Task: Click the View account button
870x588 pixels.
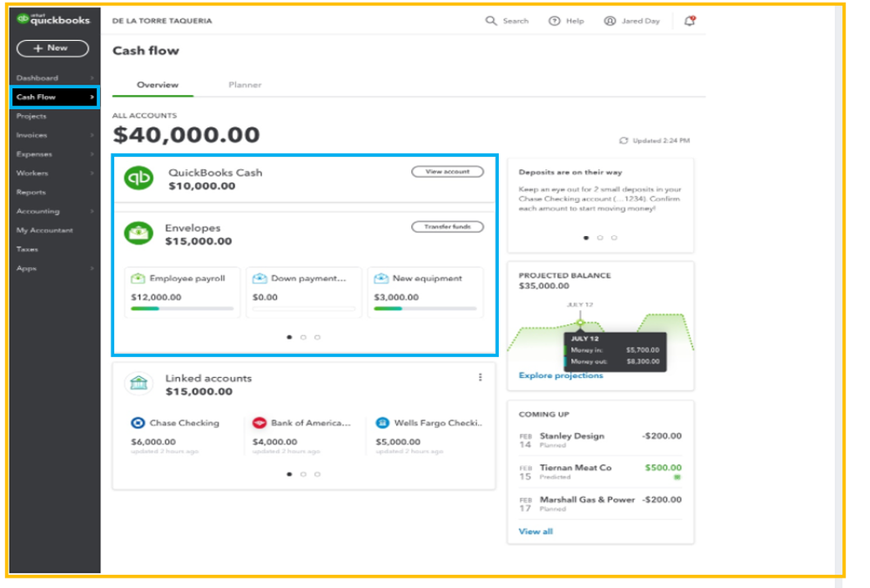Action: [448, 172]
